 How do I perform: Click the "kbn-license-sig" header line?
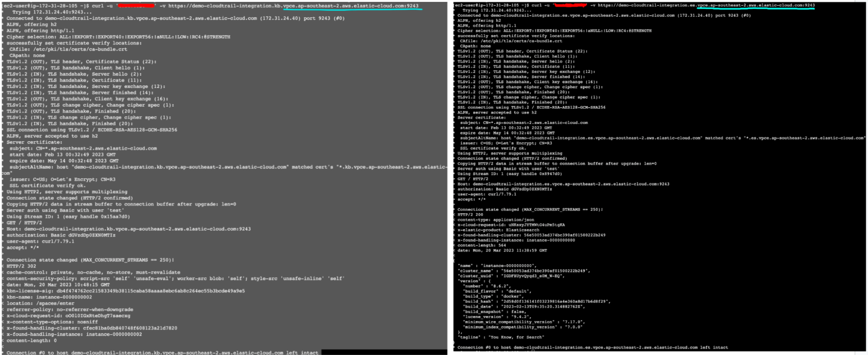(125, 291)
